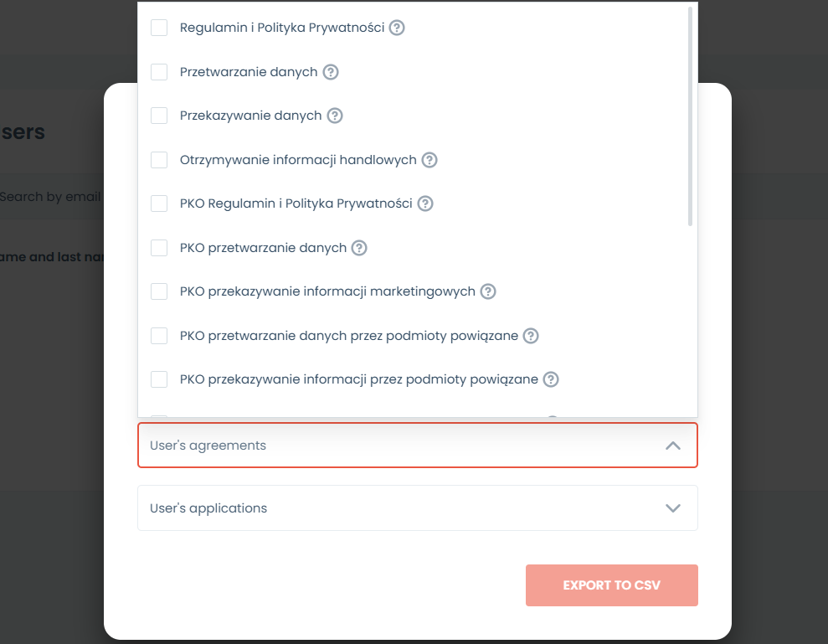Show help for Przekazywanie danych
The width and height of the screenshot is (828, 644).
click(335, 116)
